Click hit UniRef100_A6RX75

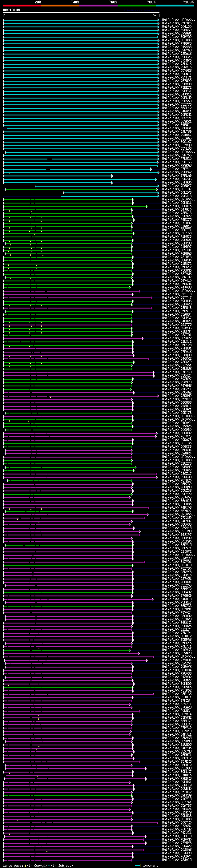pyautogui.click(x=177, y=220)
